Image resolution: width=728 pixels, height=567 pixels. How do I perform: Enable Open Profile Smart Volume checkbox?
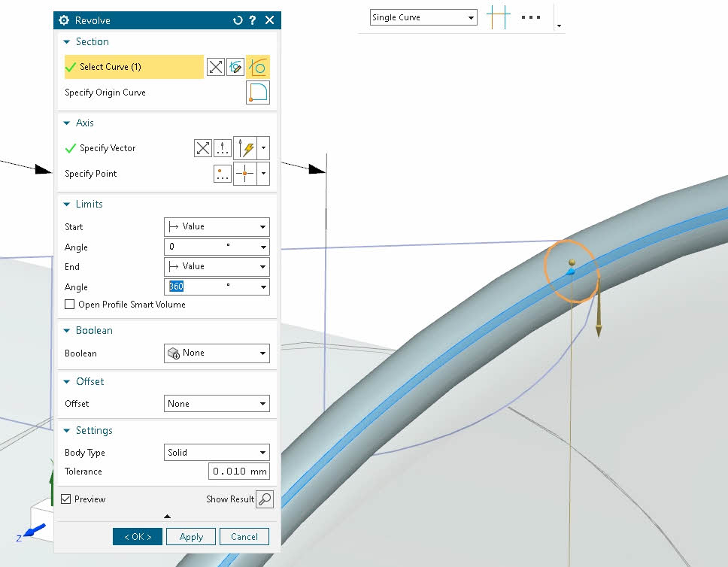pyautogui.click(x=71, y=305)
